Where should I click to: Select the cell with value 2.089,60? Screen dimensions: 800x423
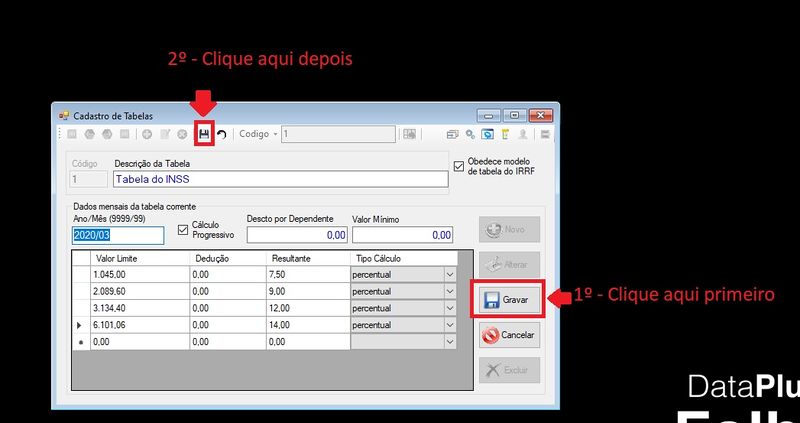140,291
